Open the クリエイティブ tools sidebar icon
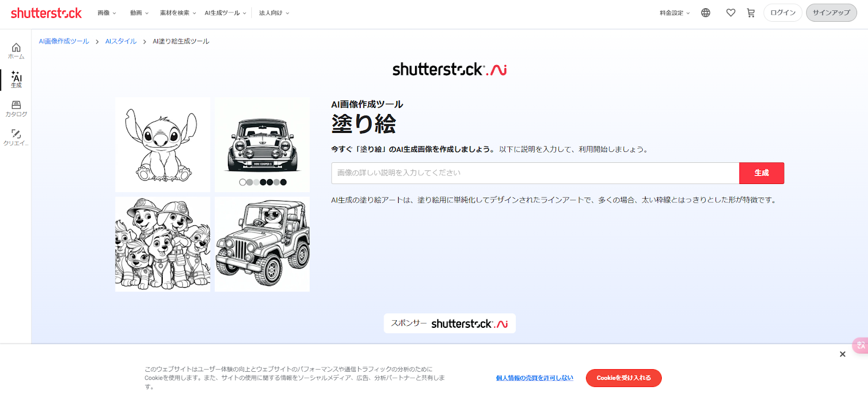 coord(16,137)
